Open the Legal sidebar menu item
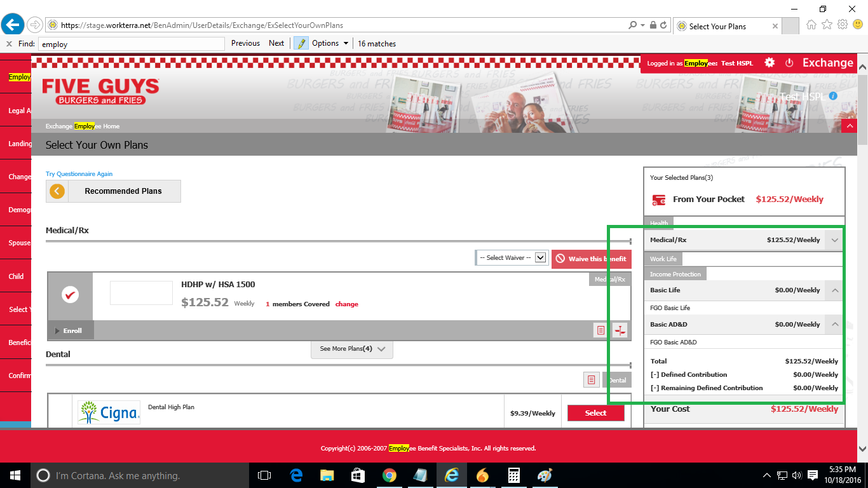The width and height of the screenshot is (868, 488). [x=15, y=111]
